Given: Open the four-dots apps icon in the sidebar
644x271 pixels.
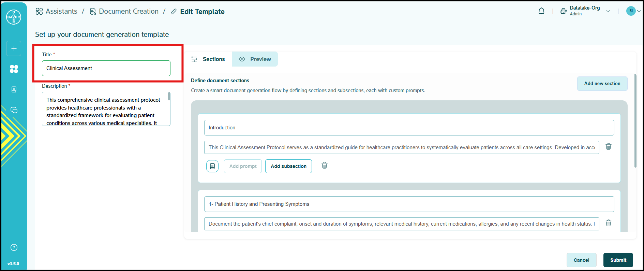Looking at the screenshot, I should [14, 69].
